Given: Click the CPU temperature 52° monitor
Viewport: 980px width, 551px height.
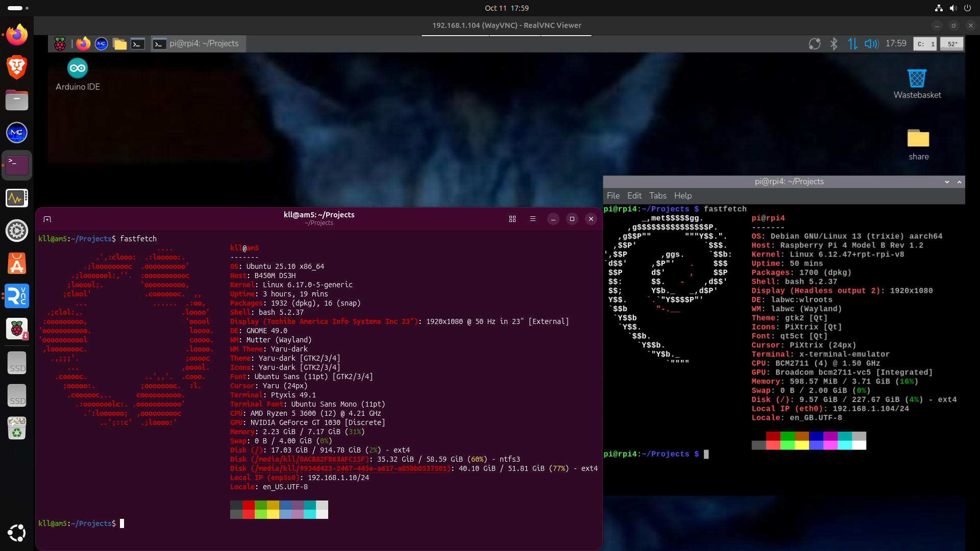Looking at the screenshot, I should point(952,44).
